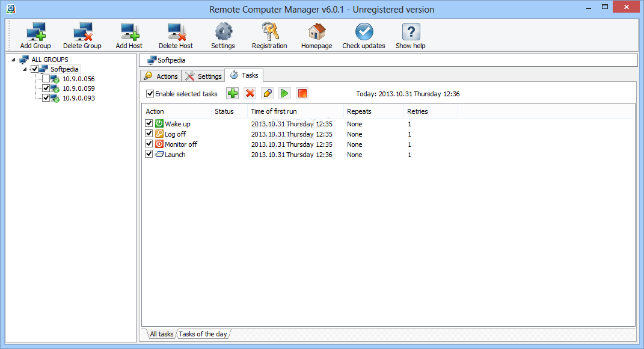
Task: Go to the Homepage
Action: tap(317, 36)
